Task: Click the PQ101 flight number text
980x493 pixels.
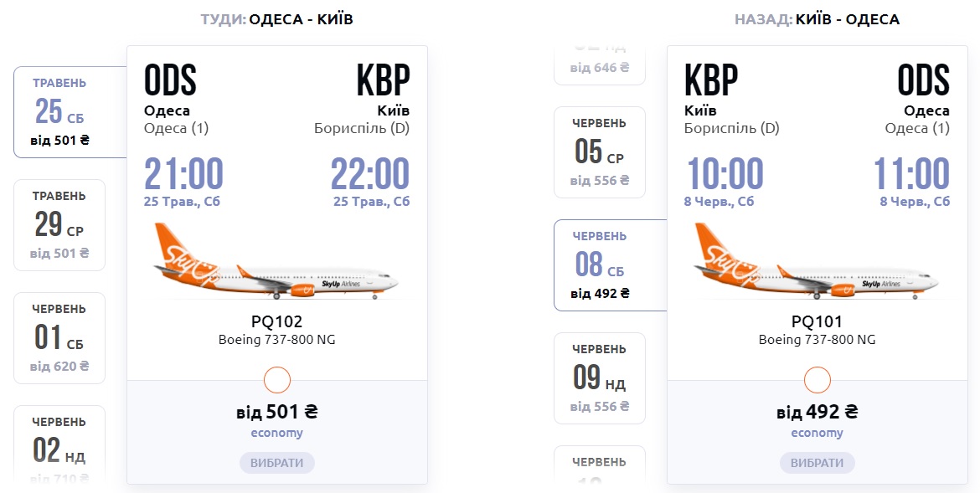Action: coord(818,321)
